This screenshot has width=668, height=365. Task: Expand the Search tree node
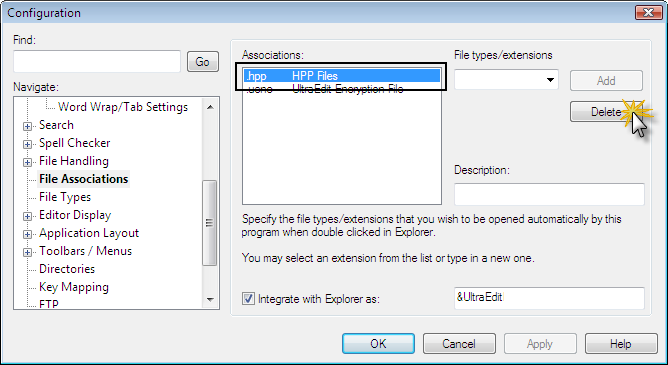(x=27, y=126)
